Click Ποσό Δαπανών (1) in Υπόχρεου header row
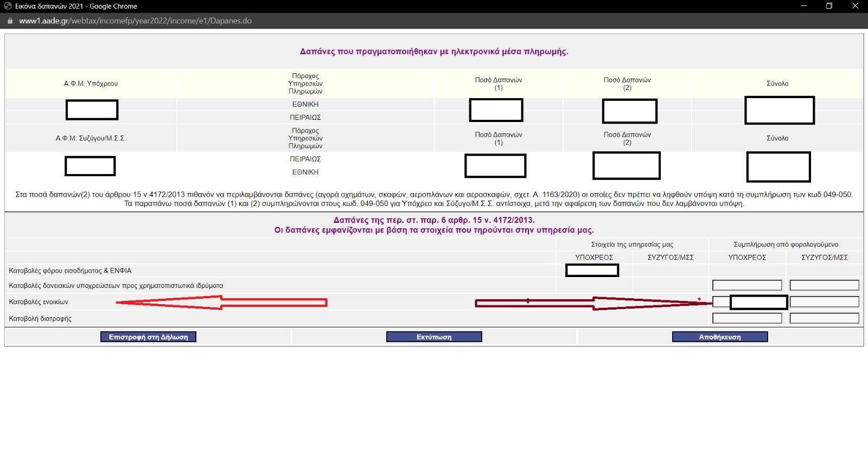 point(499,84)
